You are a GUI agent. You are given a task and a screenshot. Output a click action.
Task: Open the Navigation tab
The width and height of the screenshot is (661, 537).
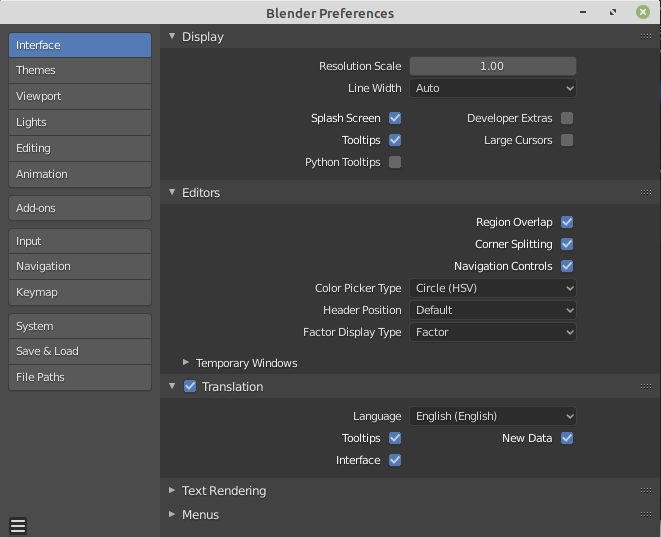point(80,266)
